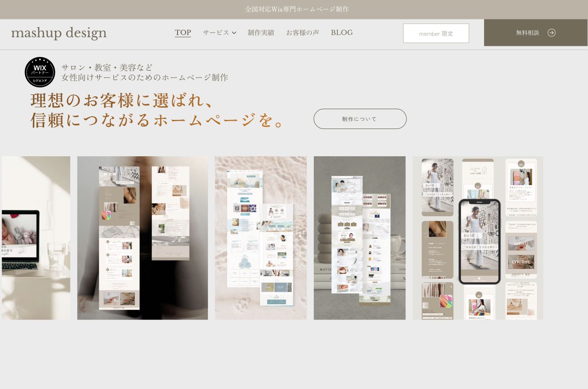The height and width of the screenshot is (389, 588).
Task: Open the Iro ME beige website mockup thumbnail
Action: [143, 238]
